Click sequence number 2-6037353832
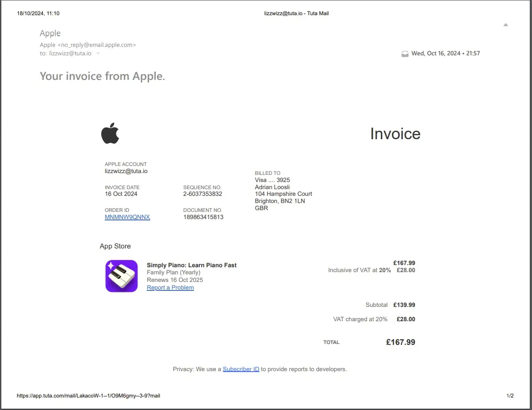Image resolution: width=532 pixels, height=410 pixels. pos(202,194)
